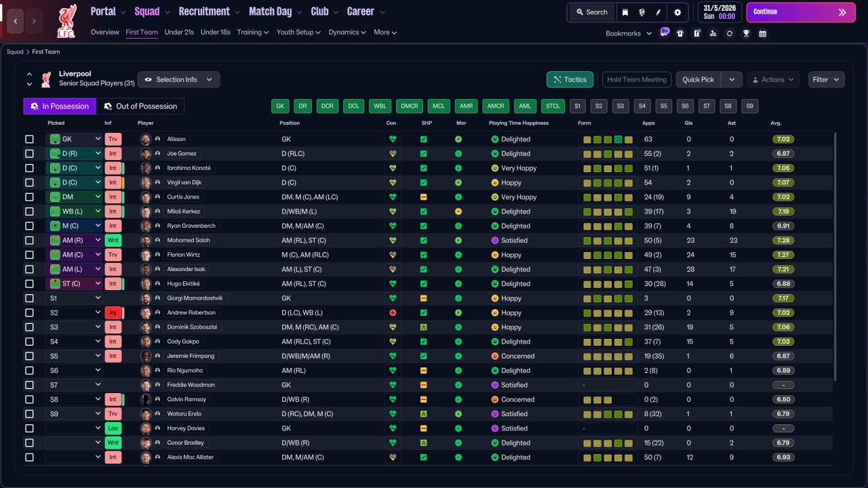Click Dominik Szoboszlai's sharpness arrow icon
The height and width of the screenshot is (488, 868).
(x=424, y=327)
